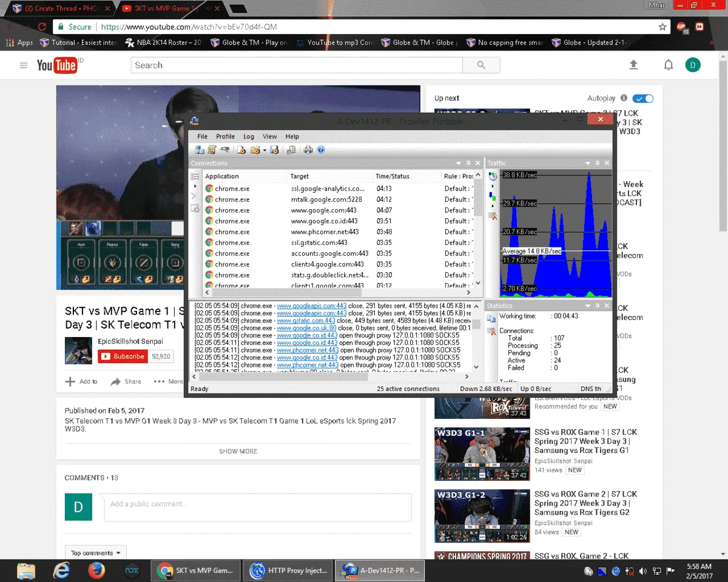The image size is (728, 582).
Task: Click the clear traffic icon with red X
Action: 493,215
